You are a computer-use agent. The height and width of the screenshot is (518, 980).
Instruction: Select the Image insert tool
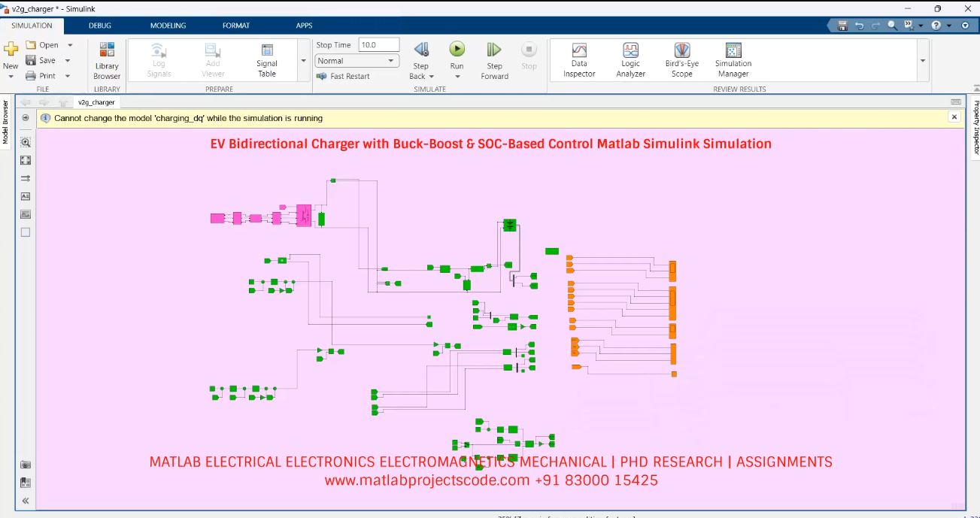(x=26, y=214)
